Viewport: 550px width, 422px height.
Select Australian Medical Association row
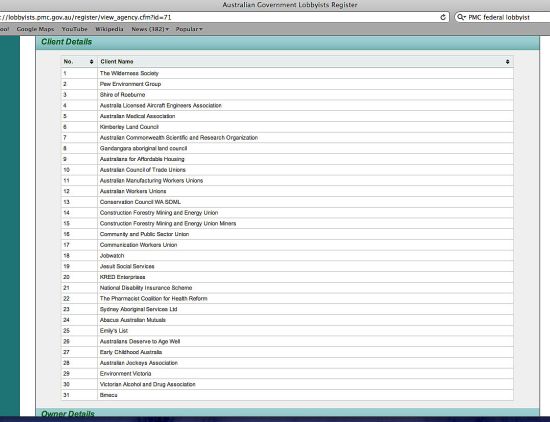point(287,116)
